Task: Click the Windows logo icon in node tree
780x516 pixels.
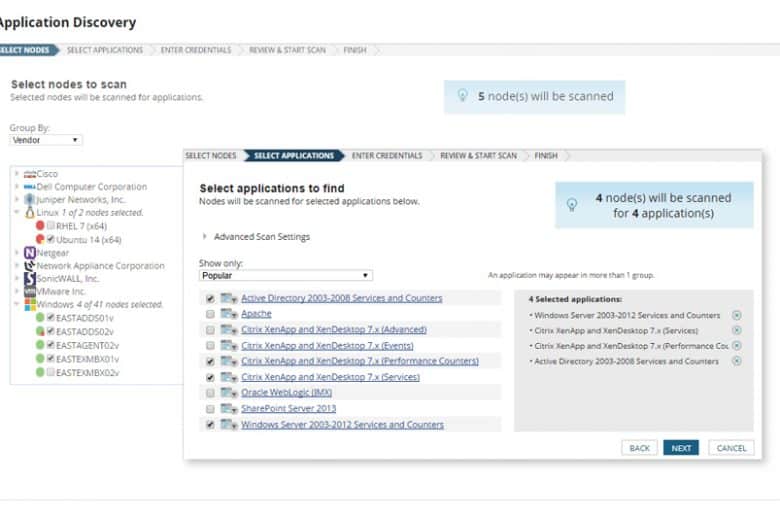Action: (30, 305)
